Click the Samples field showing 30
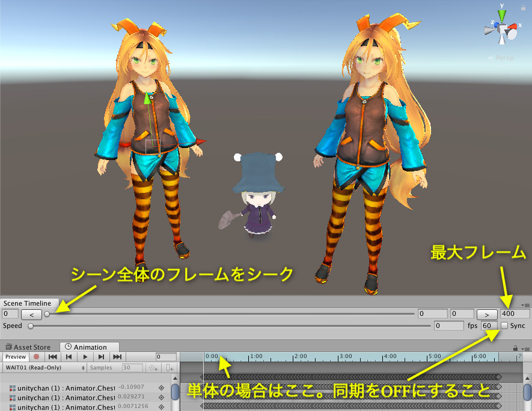Image resolution: width=532 pixels, height=411 pixels. tap(132, 368)
